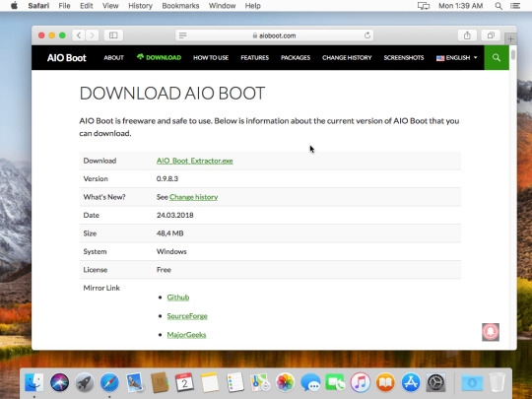Open the Features page

coord(255,58)
